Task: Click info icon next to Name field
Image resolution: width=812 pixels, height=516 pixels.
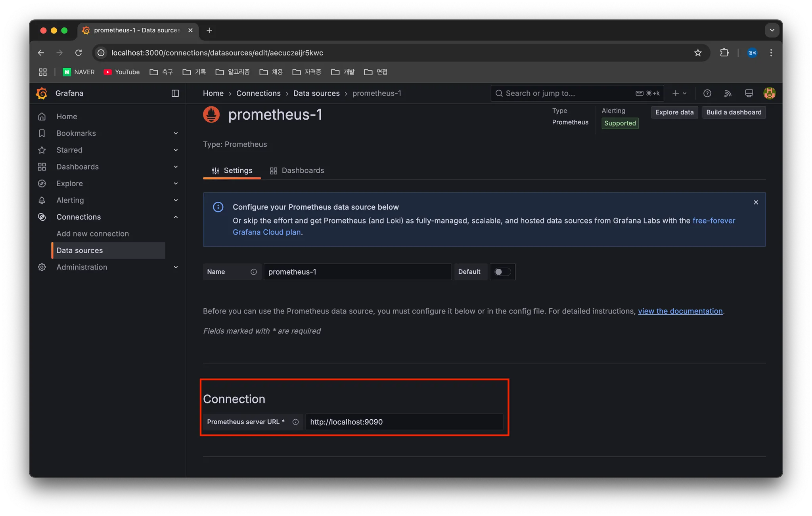Action: [254, 272]
